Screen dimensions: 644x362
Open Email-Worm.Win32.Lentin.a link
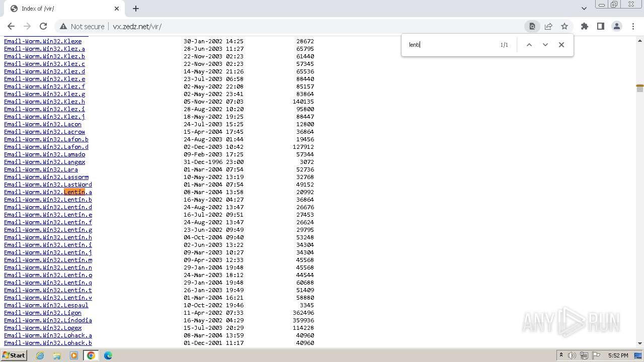[48, 192]
